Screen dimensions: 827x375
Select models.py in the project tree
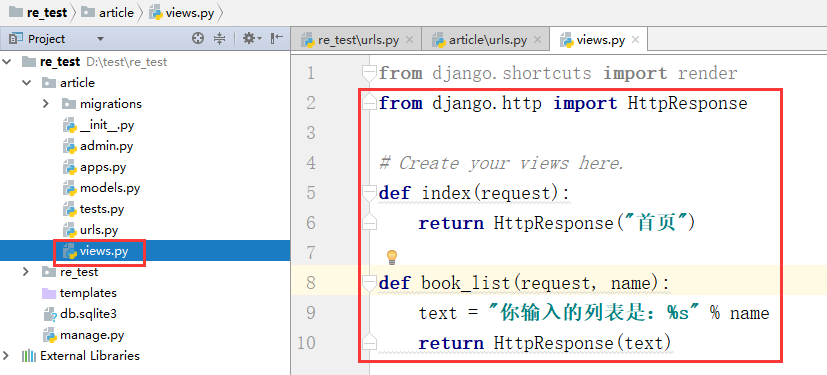(x=101, y=188)
